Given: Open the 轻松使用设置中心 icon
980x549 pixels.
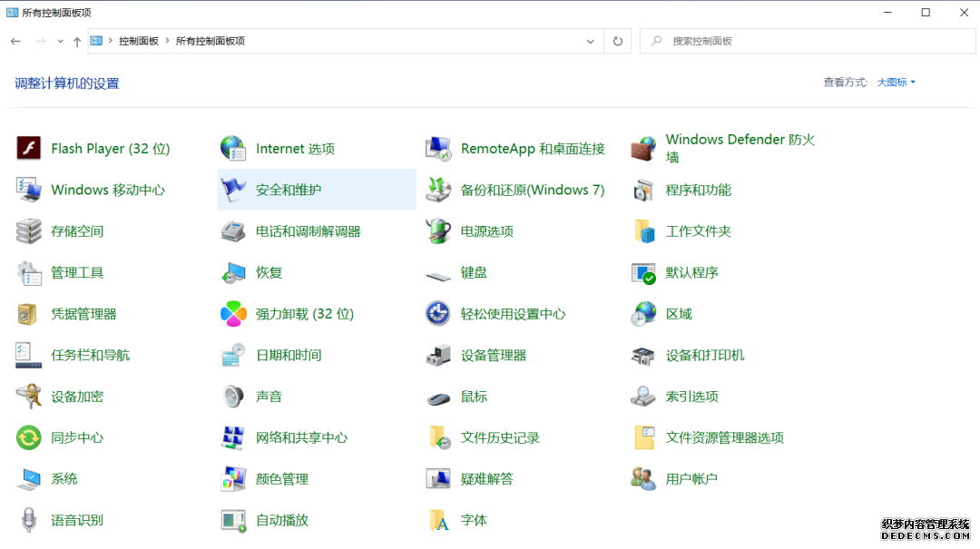Looking at the screenshot, I should click(x=438, y=313).
